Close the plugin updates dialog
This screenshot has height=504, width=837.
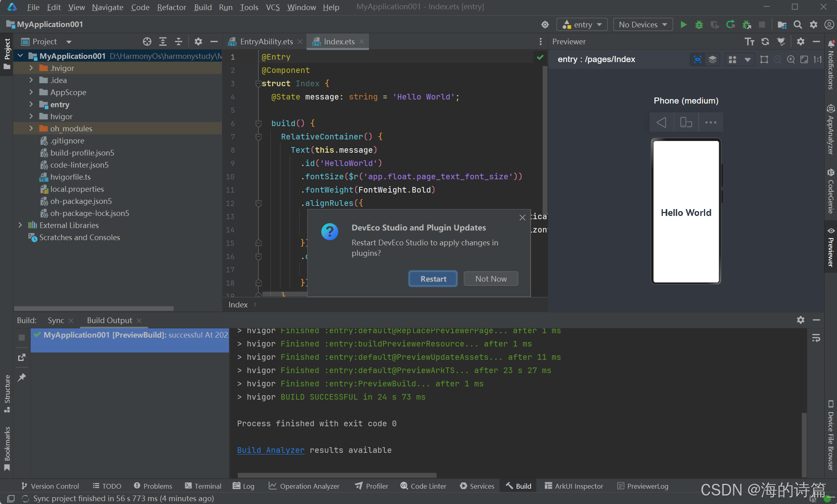tap(523, 218)
